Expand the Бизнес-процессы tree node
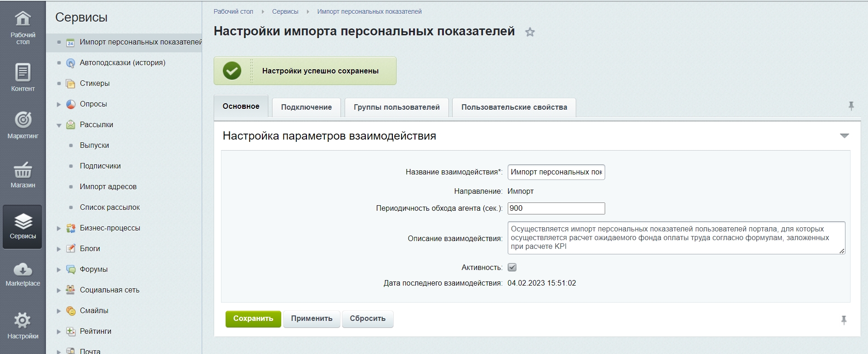 (59, 228)
